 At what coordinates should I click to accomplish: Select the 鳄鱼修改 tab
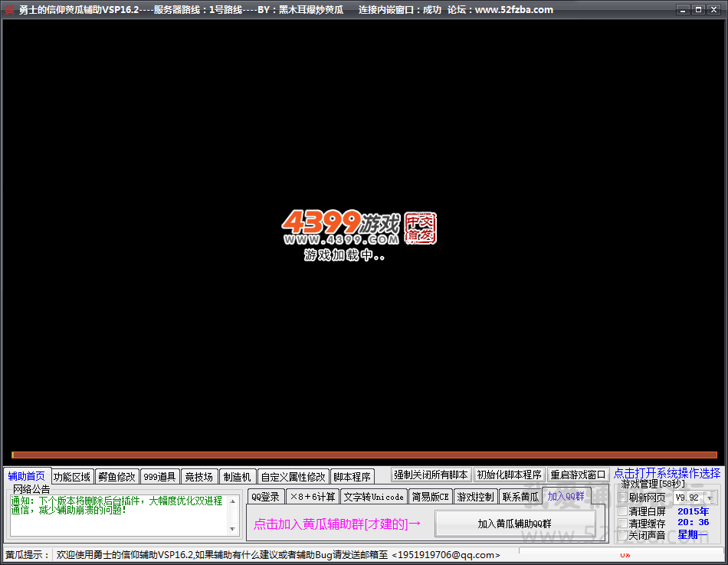116,477
